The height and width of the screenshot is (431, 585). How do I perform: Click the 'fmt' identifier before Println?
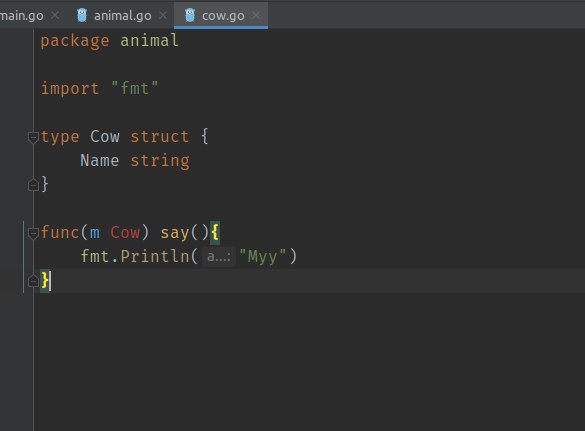(95, 256)
